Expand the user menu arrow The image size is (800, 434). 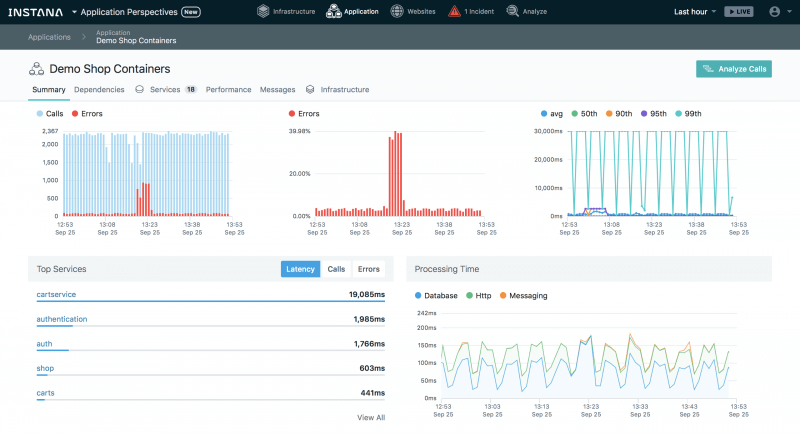[789, 12]
